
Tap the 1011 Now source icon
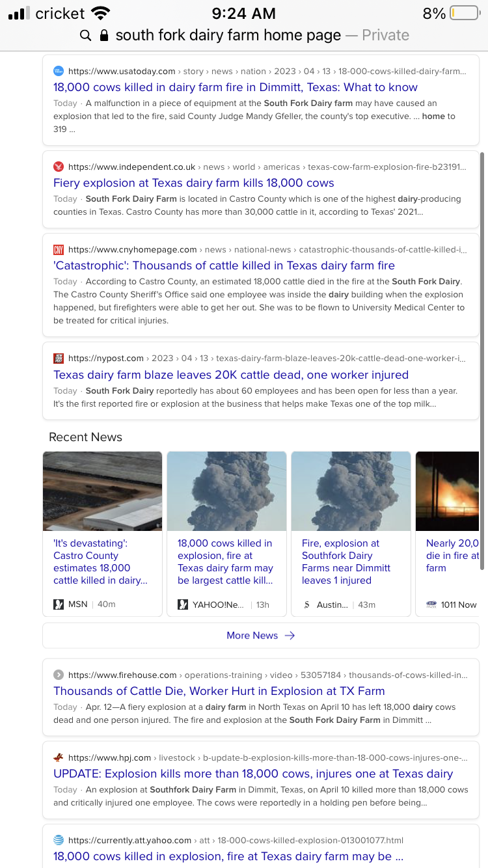pos(431,604)
